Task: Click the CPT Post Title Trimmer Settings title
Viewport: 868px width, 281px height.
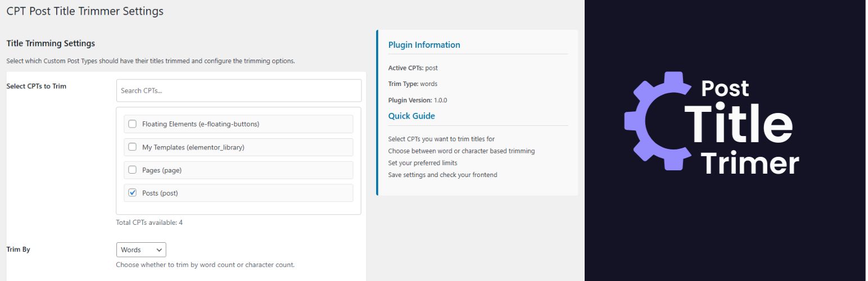Action: coord(85,11)
